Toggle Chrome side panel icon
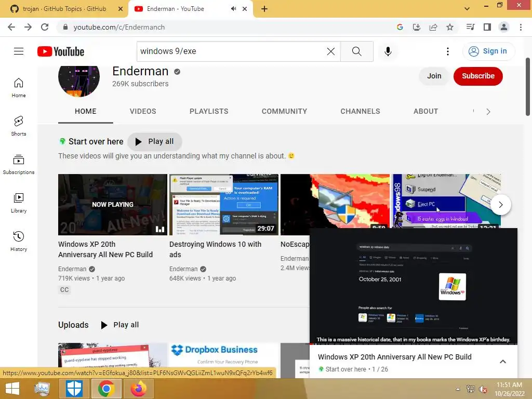 point(487,27)
